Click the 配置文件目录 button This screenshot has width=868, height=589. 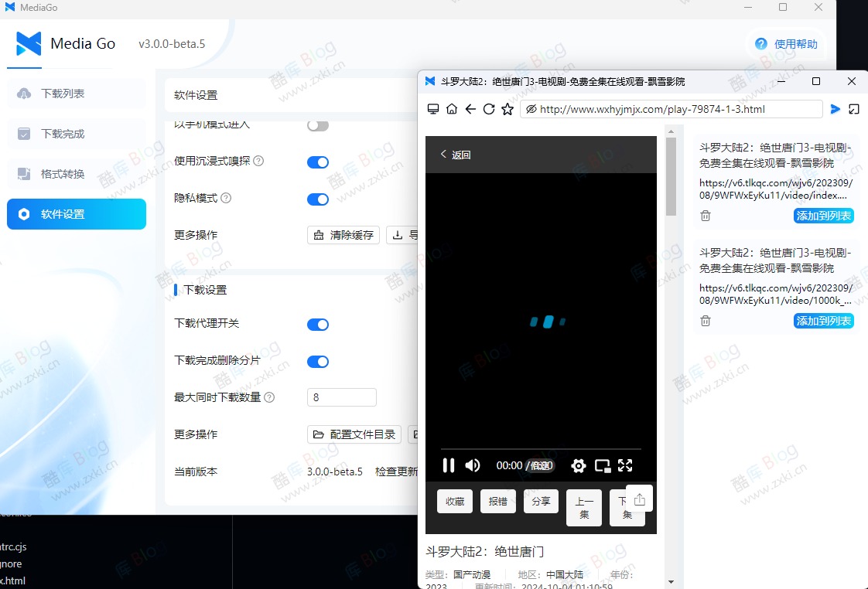pos(354,434)
